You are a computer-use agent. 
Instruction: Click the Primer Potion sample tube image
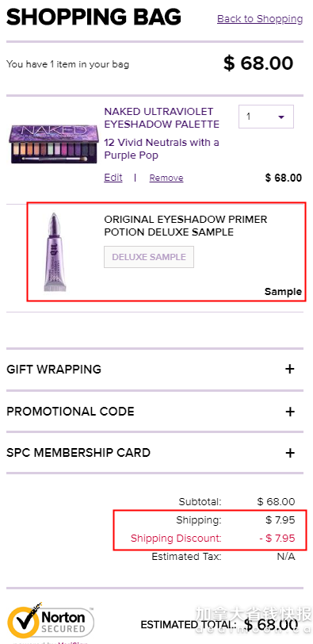pyautogui.click(x=55, y=251)
